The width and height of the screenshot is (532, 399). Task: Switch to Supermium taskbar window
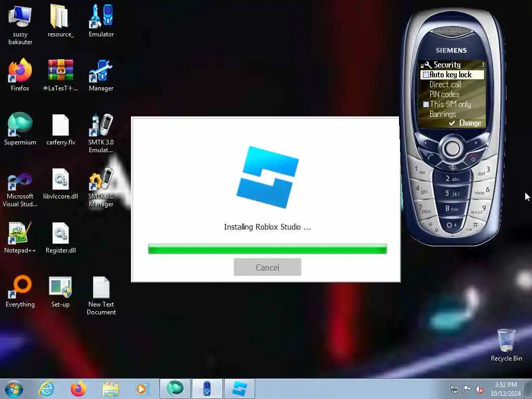click(175, 389)
